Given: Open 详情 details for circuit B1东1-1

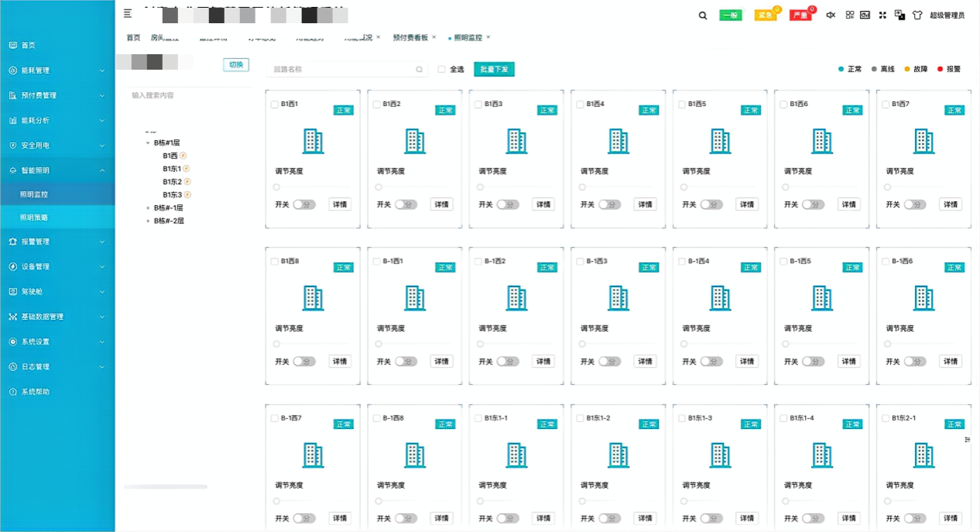Looking at the screenshot, I should point(543,517).
